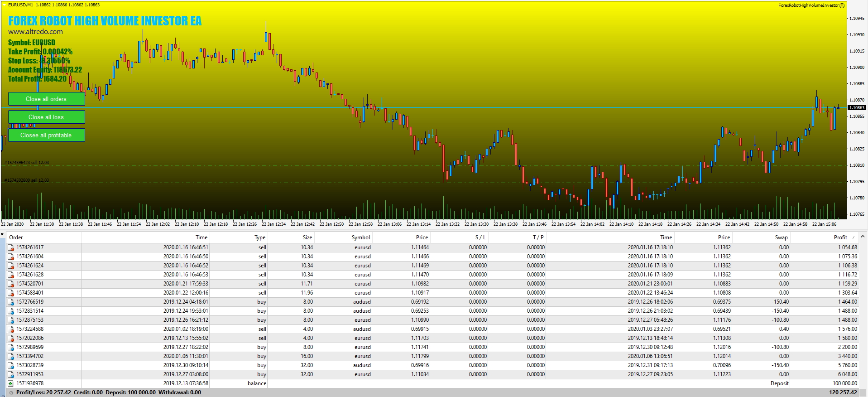
Task: Click the 1.10863 current price label
Action: point(857,108)
